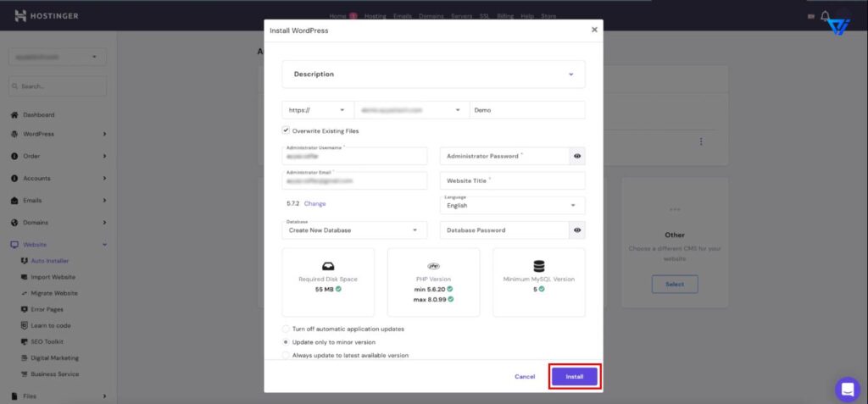Select Always update to latest available version
The image size is (868, 404).
[x=286, y=355]
